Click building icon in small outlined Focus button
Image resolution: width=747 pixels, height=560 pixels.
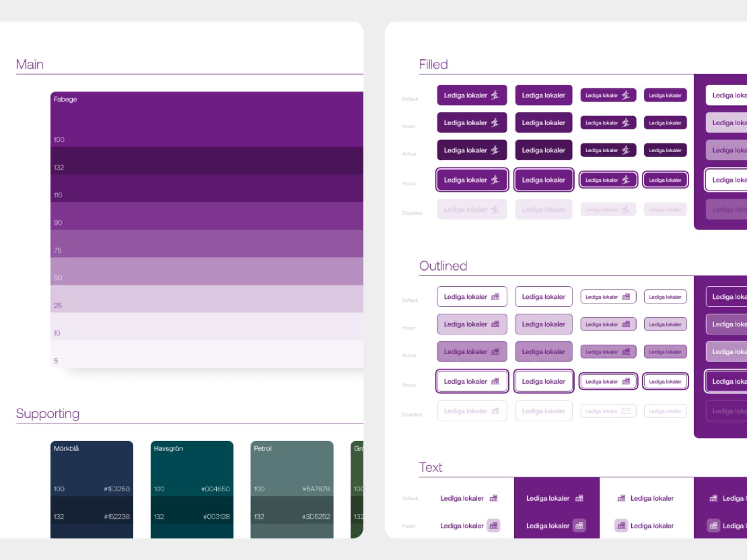coord(626,381)
